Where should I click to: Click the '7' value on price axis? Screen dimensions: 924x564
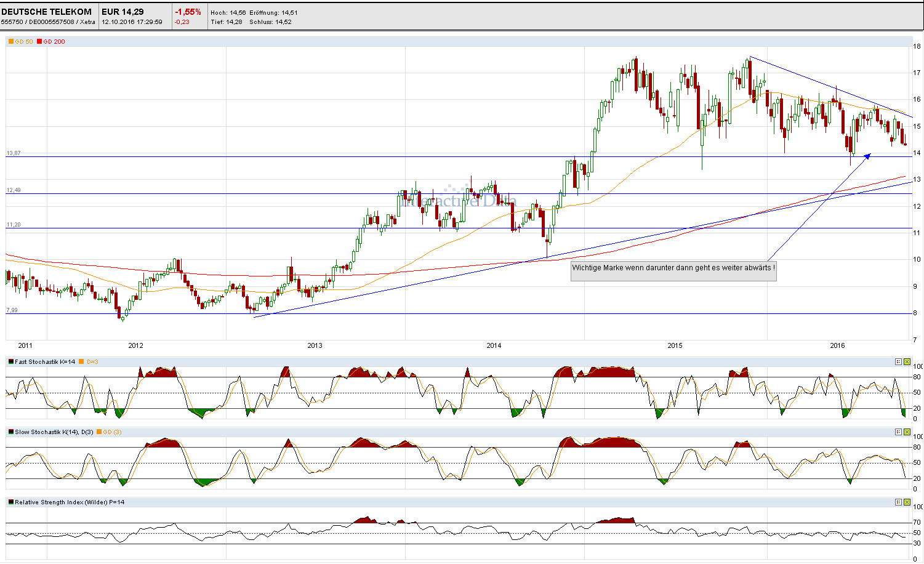(x=915, y=340)
